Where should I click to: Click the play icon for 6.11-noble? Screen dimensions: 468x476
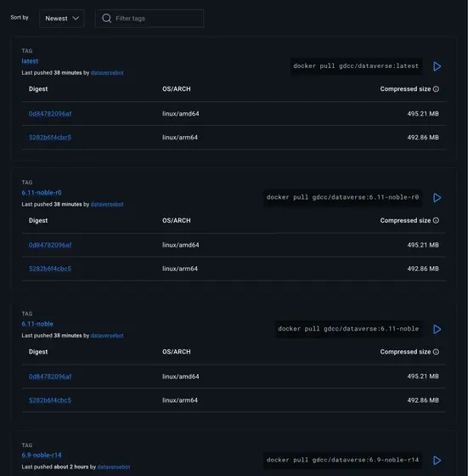pos(437,330)
